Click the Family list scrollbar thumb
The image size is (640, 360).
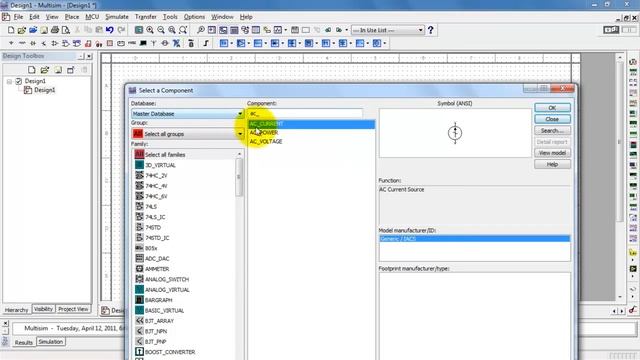(239, 178)
